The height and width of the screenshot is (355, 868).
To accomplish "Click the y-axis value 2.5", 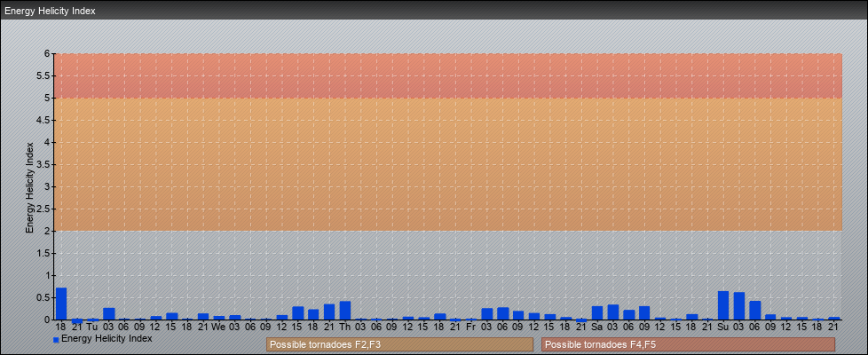I will [44, 209].
